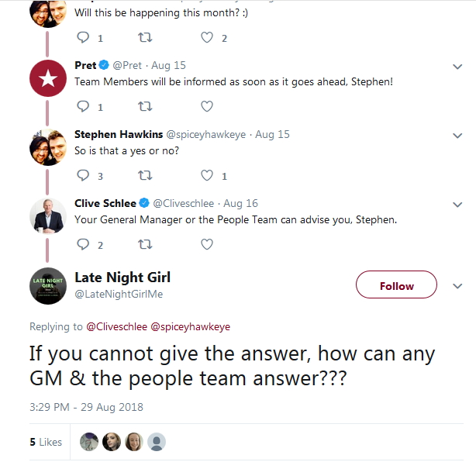Like Clive Schlee's tweet
This screenshot has width=476, height=462.
pyautogui.click(x=206, y=245)
